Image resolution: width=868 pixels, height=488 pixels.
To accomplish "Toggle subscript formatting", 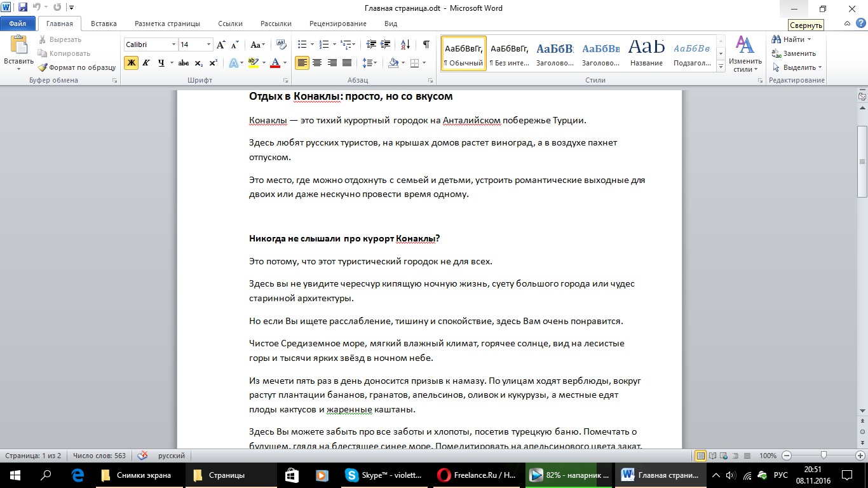I will tap(199, 63).
